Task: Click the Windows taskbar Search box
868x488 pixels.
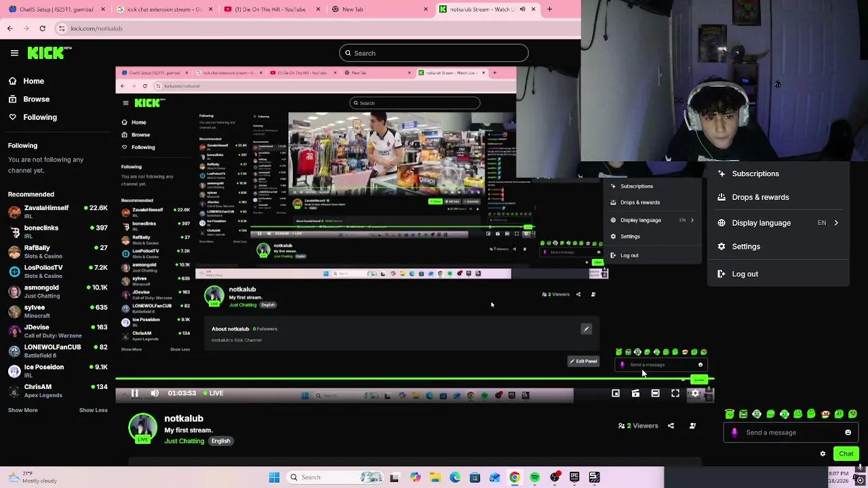Action: (x=336, y=477)
